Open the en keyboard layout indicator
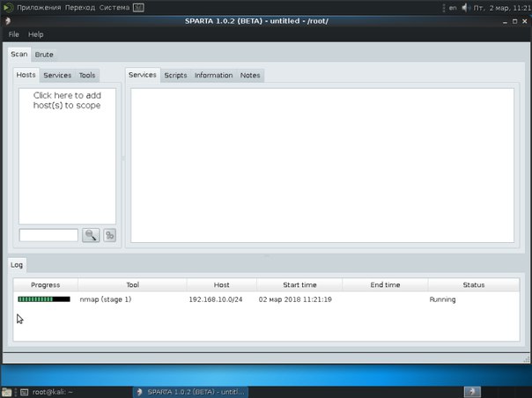The image size is (532, 398). coord(452,7)
